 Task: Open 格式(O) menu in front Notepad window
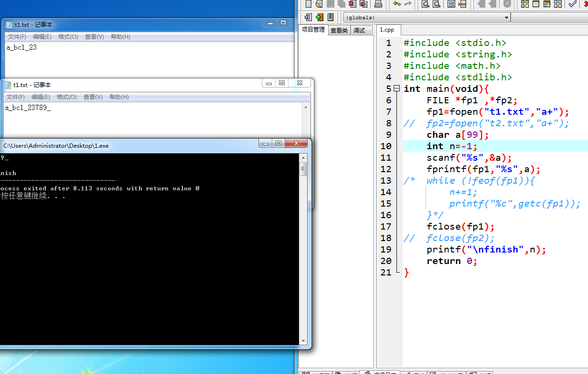66,97
